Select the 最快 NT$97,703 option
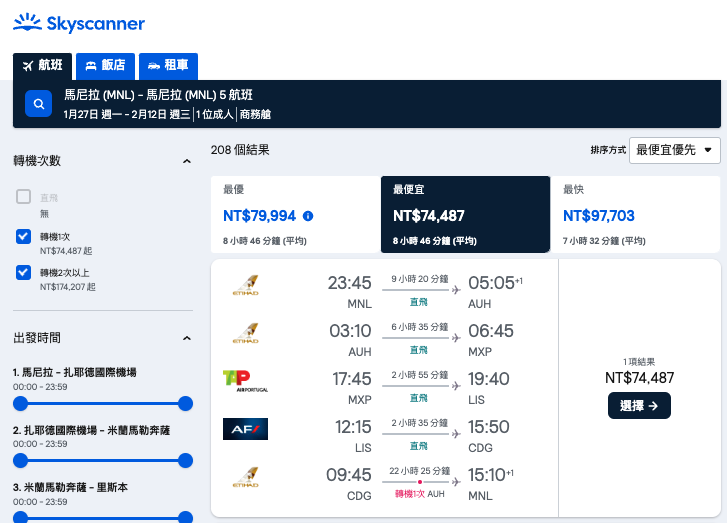Viewport: 727px width, 523px height. coord(637,215)
